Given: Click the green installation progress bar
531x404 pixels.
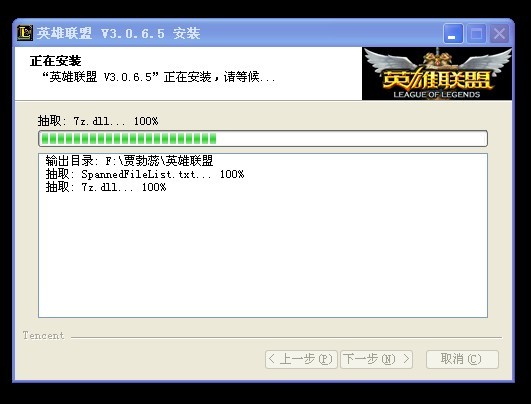Looking at the screenshot, I should (263, 138).
